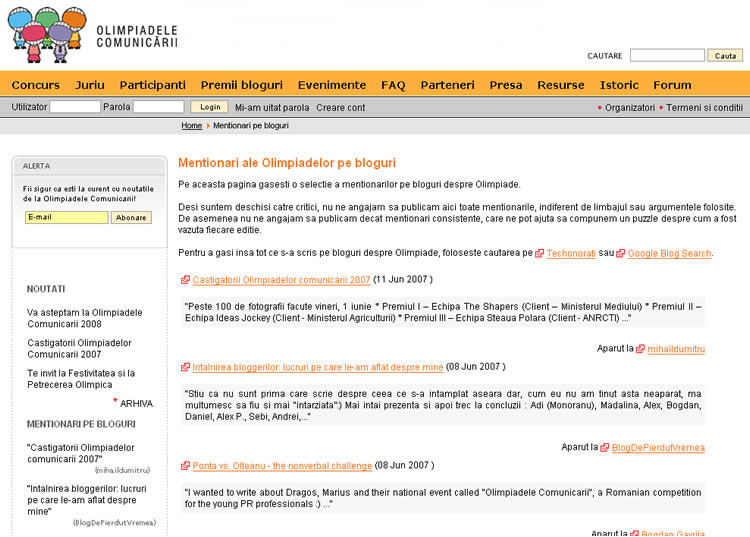Click external link icon beside mihaildumitru
Viewport: 750px width, 537px height.
point(640,349)
